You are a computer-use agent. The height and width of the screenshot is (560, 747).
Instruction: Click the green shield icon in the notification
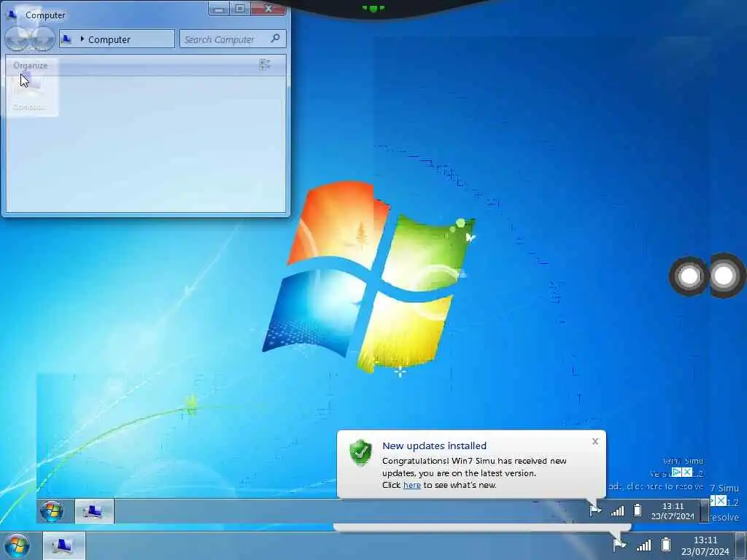coord(360,452)
